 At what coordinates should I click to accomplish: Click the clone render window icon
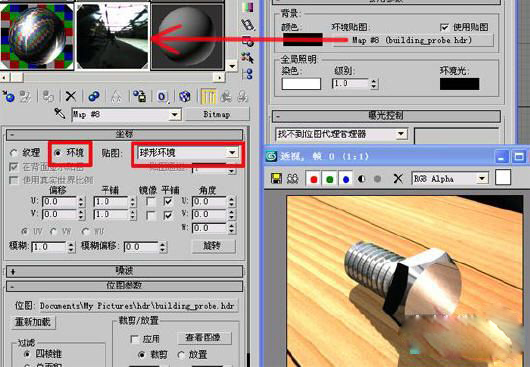click(292, 178)
